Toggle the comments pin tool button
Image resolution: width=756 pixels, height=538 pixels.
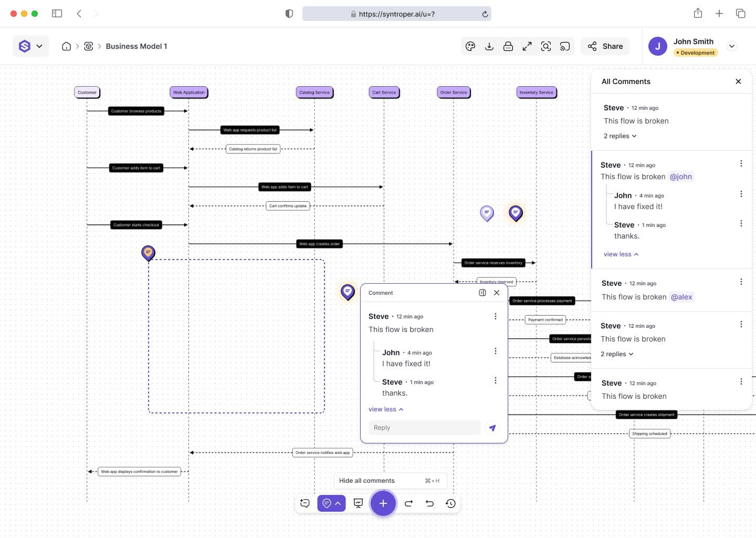pyautogui.click(x=331, y=503)
